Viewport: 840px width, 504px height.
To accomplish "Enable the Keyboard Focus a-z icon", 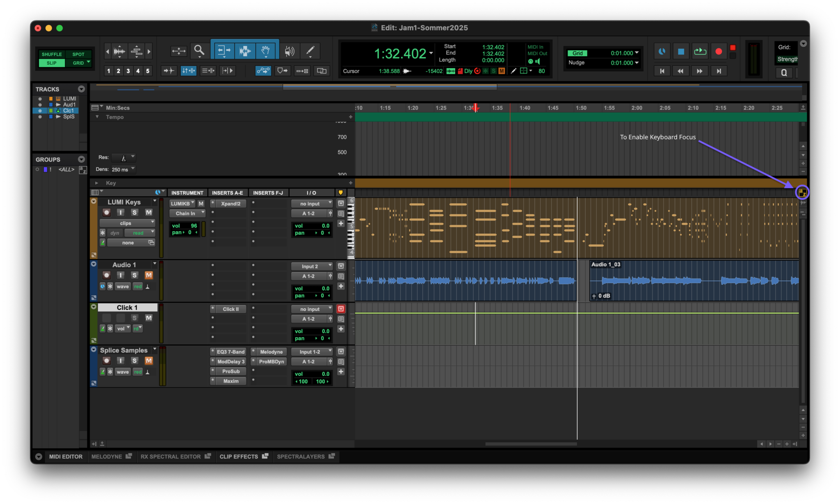I will [802, 193].
